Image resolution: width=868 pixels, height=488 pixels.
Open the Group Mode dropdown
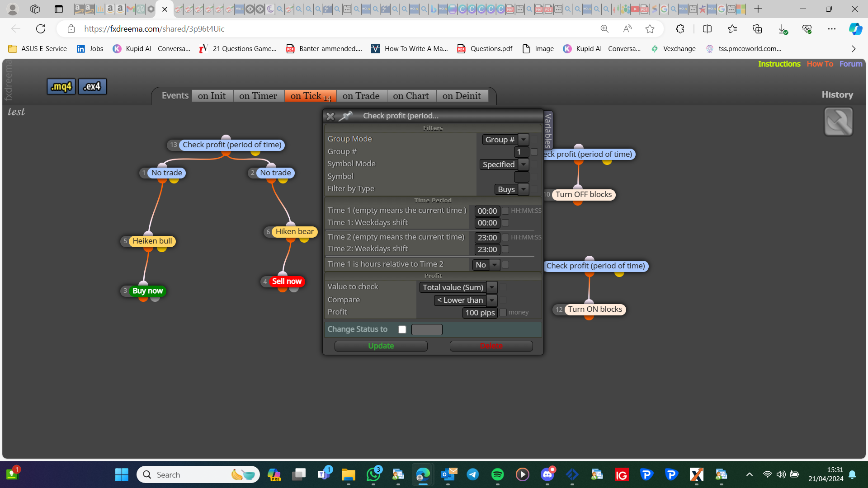click(505, 140)
